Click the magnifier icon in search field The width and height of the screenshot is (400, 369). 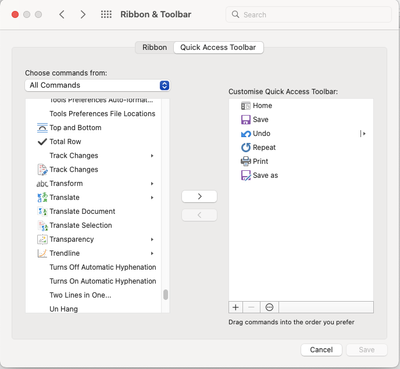[x=235, y=14]
